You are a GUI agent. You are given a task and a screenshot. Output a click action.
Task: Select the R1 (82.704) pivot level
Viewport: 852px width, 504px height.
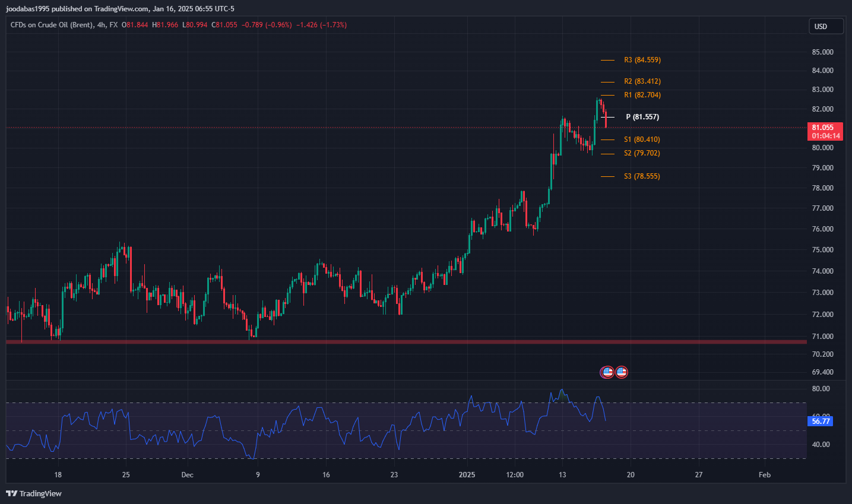(642, 95)
